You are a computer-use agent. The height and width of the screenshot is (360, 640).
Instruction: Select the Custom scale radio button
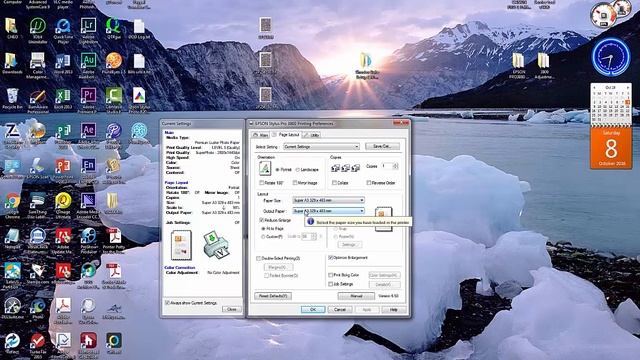[263, 237]
